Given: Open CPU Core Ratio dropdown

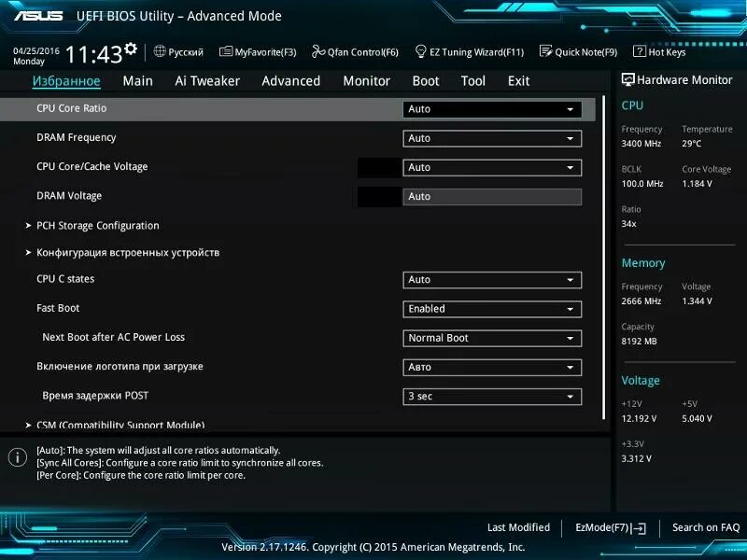Looking at the screenshot, I should [492, 109].
